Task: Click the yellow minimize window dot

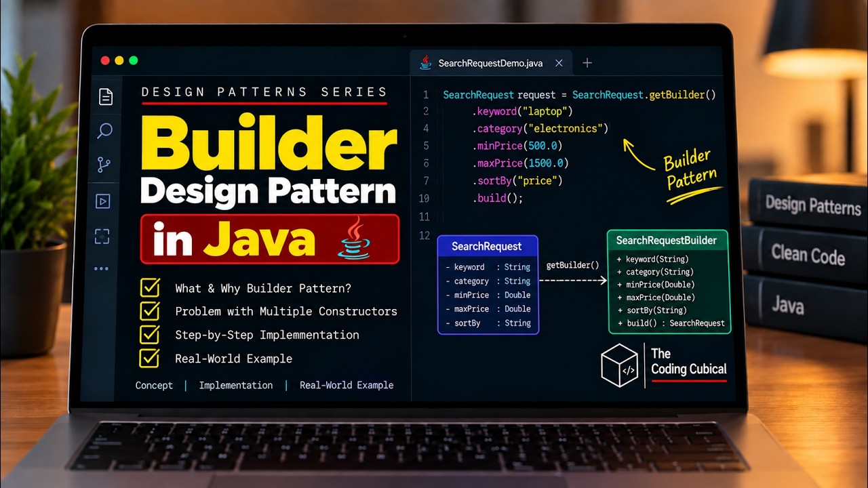Action: (x=119, y=60)
